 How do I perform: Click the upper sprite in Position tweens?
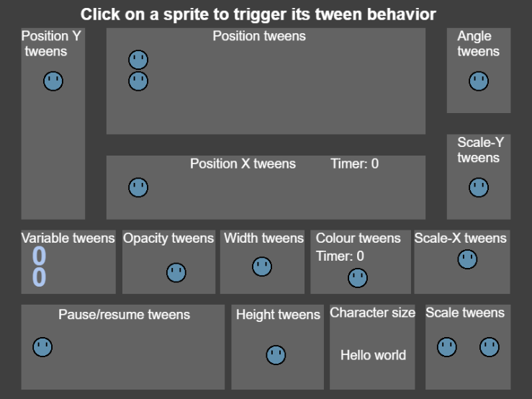(138, 60)
